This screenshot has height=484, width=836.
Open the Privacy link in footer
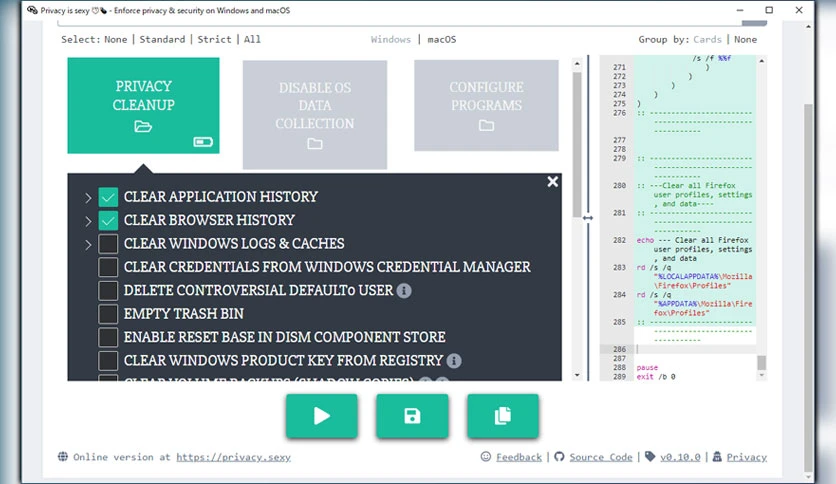coord(746,457)
